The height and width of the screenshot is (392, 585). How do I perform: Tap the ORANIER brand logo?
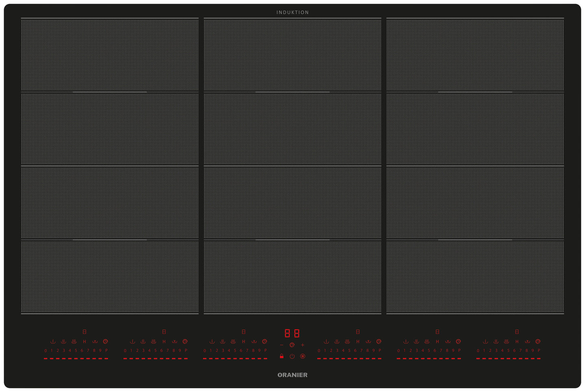tap(292, 375)
